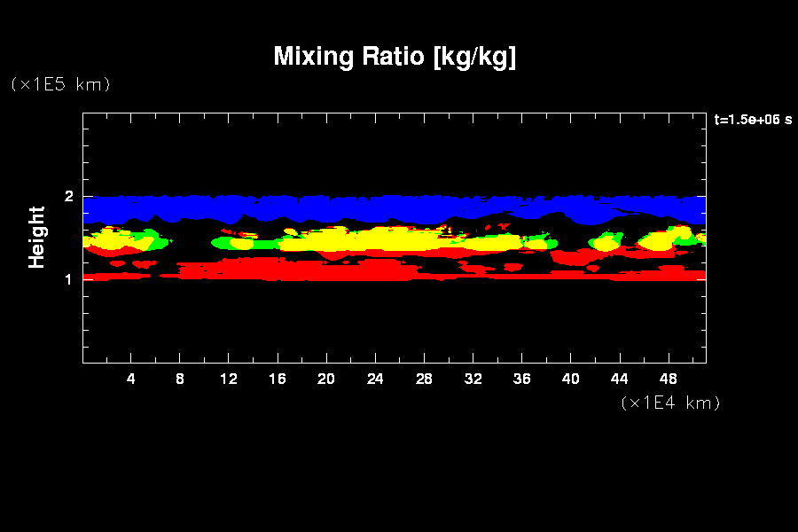Click the t=1.5e+06 s timestamp label

(x=753, y=119)
